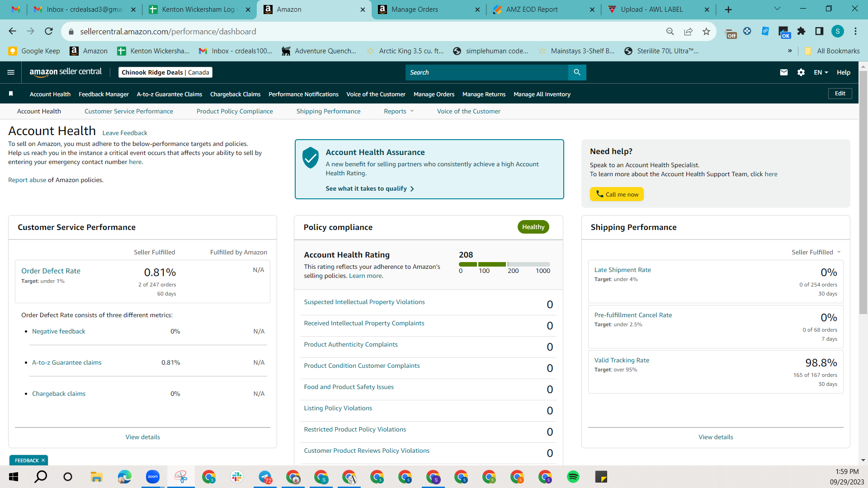Bookmark this page with the star icon

click(x=706, y=31)
